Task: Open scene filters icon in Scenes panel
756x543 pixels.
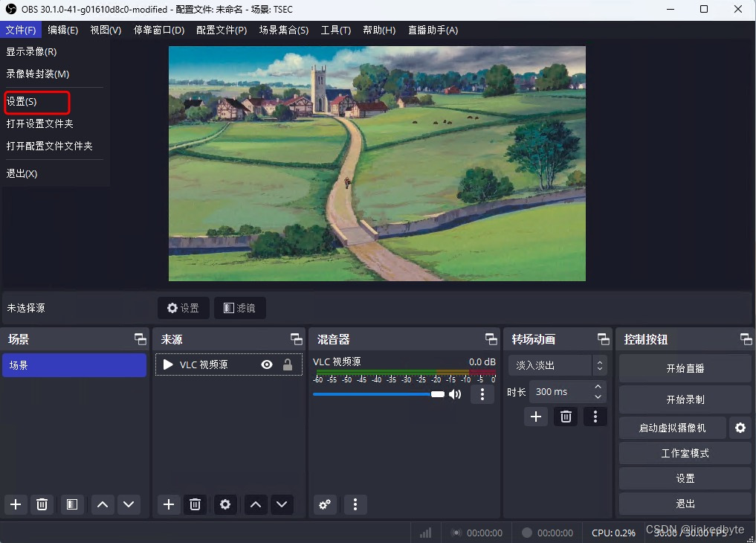Action: point(72,504)
